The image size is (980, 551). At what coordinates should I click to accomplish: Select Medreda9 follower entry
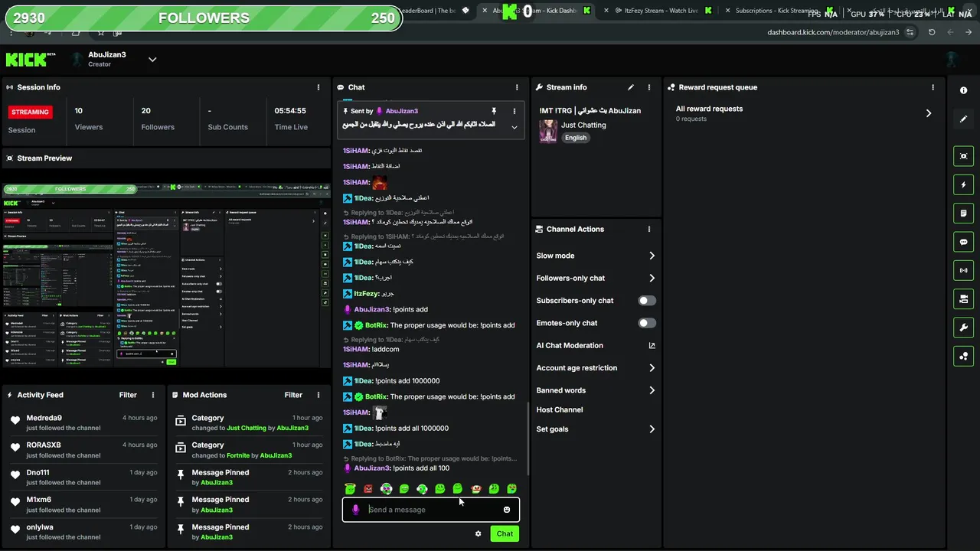coord(83,422)
